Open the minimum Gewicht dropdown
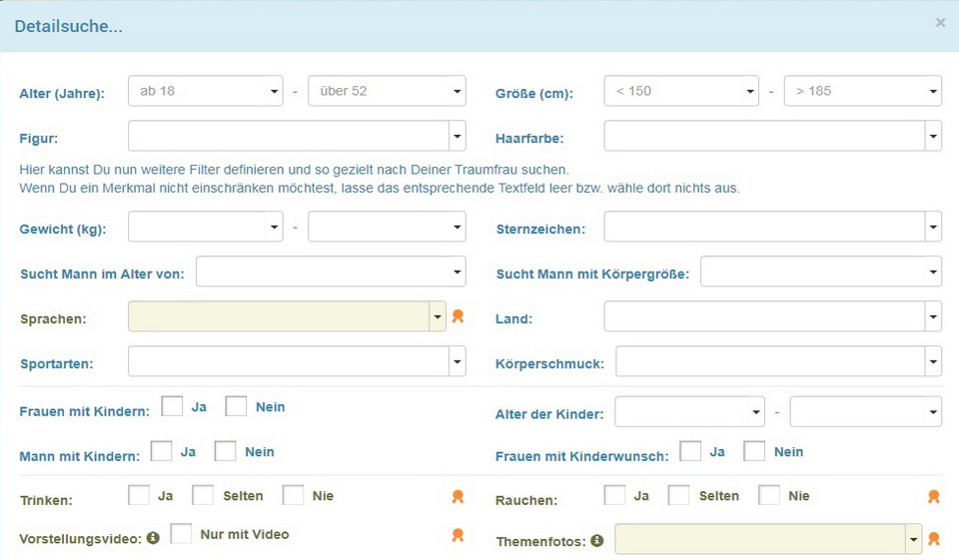The image size is (959, 560). pyautogui.click(x=206, y=227)
